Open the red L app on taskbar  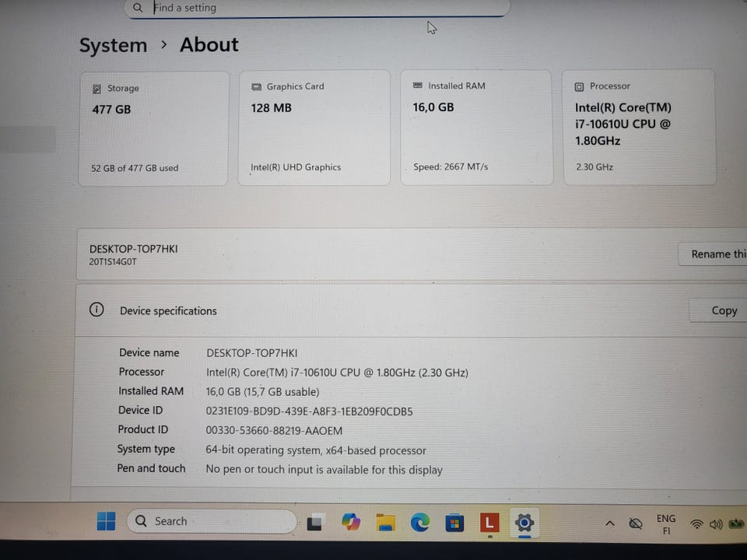pos(489,523)
